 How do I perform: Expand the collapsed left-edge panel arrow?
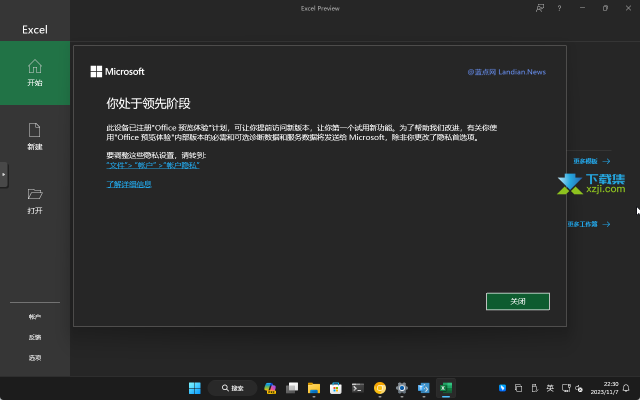4,175
